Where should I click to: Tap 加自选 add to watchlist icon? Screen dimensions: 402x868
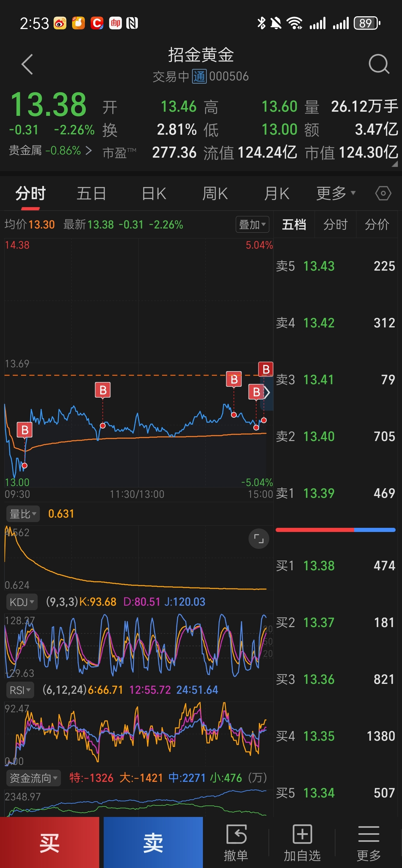coord(302,843)
